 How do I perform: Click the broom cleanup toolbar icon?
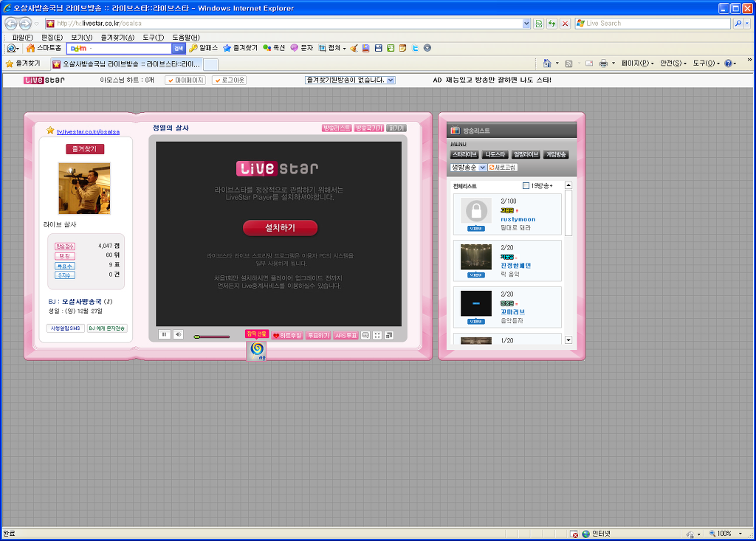click(354, 48)
